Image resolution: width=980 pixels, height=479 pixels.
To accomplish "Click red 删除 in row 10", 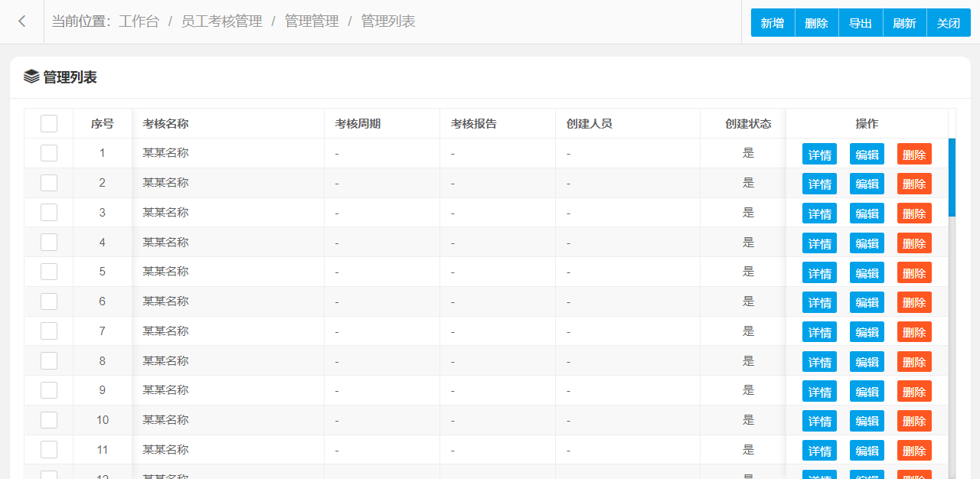I will point(914,421).
